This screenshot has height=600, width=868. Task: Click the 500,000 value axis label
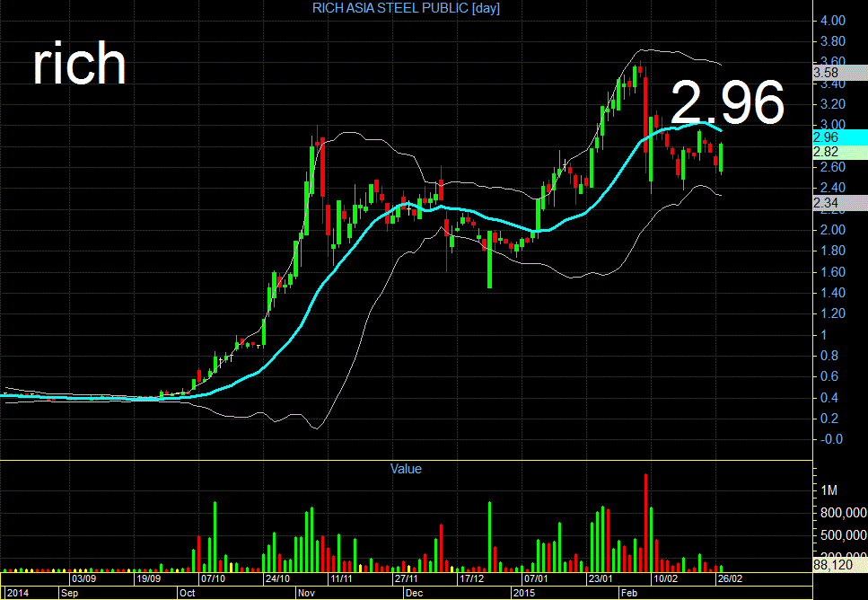(x=843, y=535)
